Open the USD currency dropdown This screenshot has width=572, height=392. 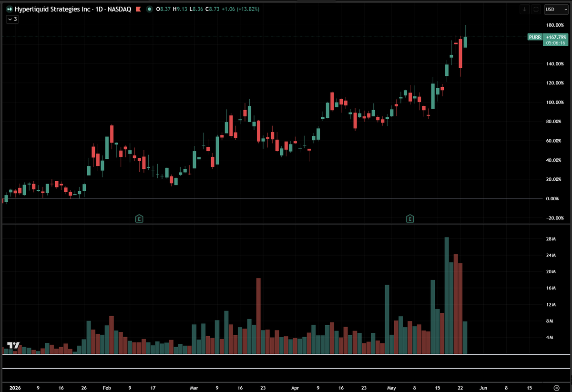[x=555, y=9]
